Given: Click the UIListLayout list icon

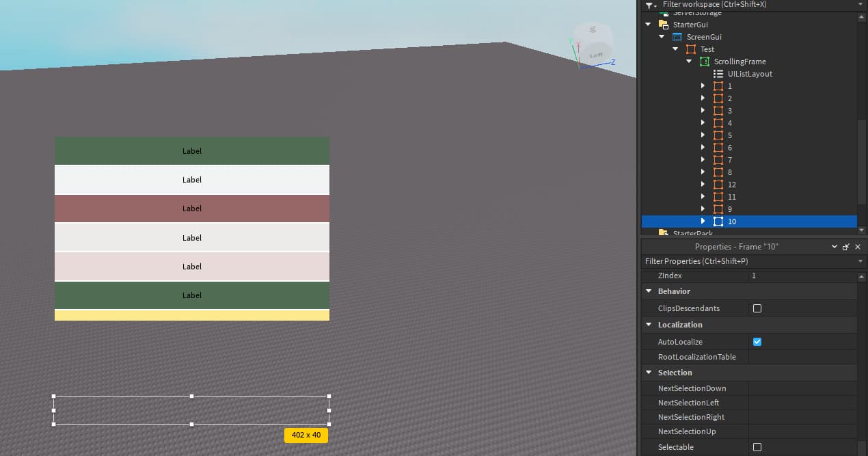Looking at the screenshot, I should [x=718, y=74].
